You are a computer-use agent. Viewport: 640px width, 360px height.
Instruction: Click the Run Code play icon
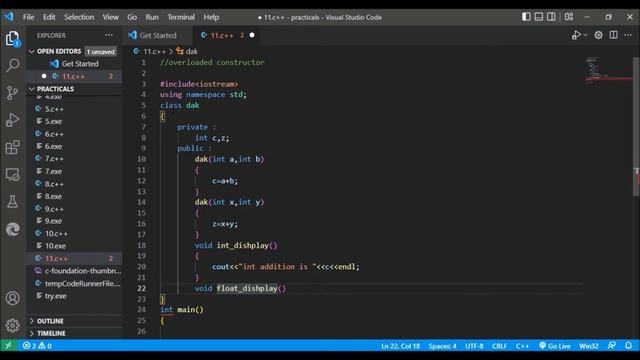tap(576, 35)
